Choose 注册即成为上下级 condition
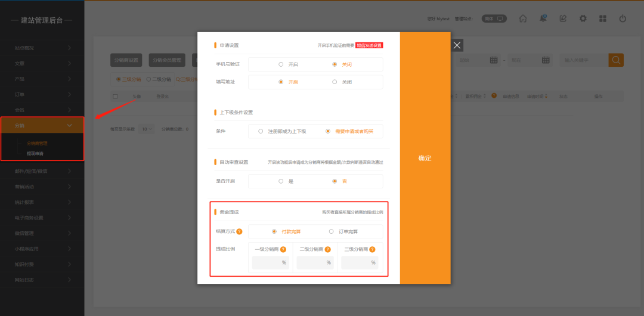Screen dimensions: 644x316 [261, 131]
